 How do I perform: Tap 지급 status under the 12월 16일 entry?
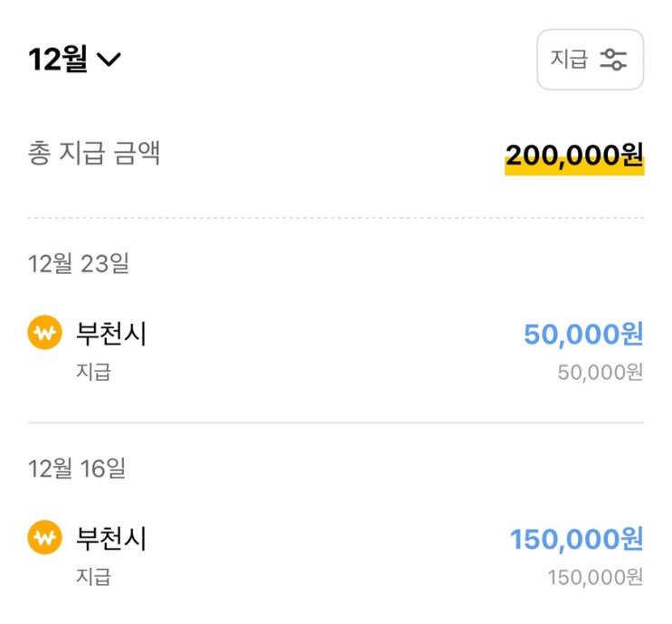tap(93, 577)
